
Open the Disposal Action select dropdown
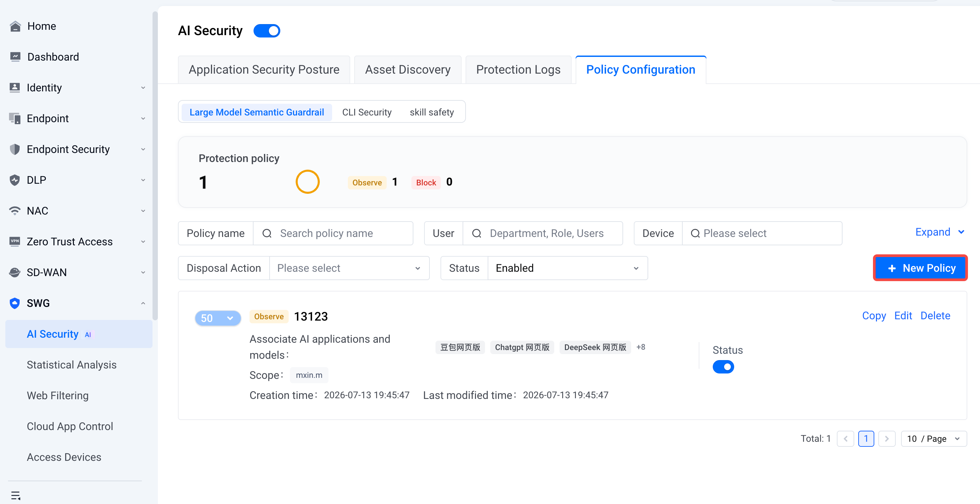tap(349, 268)
